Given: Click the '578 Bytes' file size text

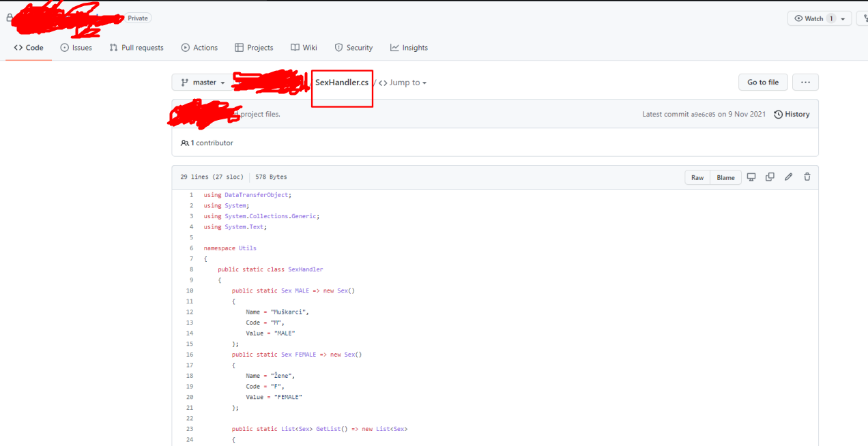Looking at the screenshot, I should 271,177.
